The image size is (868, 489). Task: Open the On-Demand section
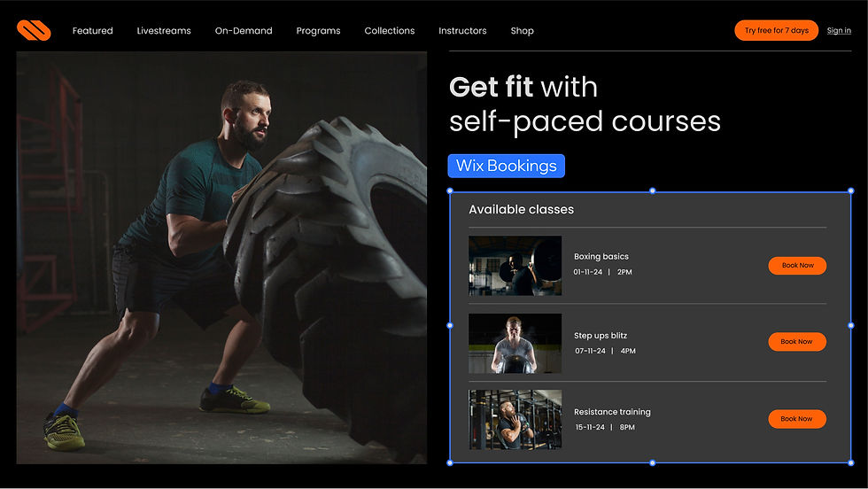[x=244, y=30]
